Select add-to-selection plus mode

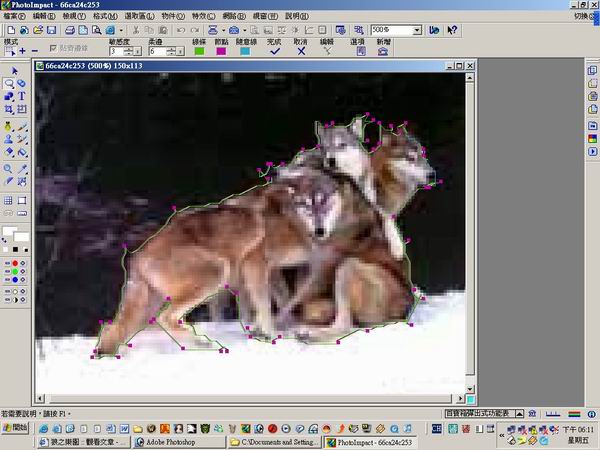(23, 51)
